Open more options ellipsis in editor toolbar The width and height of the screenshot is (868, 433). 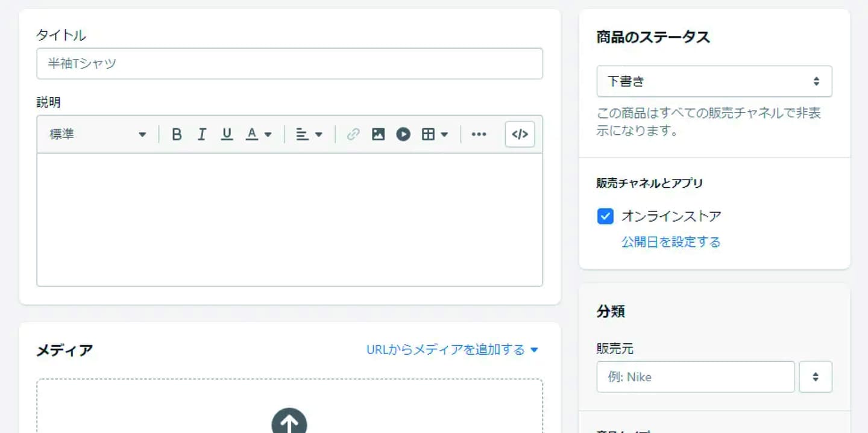[479, 134]
